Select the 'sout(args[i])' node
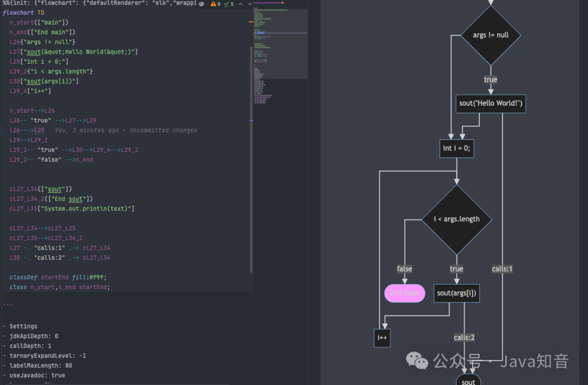This screenshot has height=385, width=588. tap(456, 293)
